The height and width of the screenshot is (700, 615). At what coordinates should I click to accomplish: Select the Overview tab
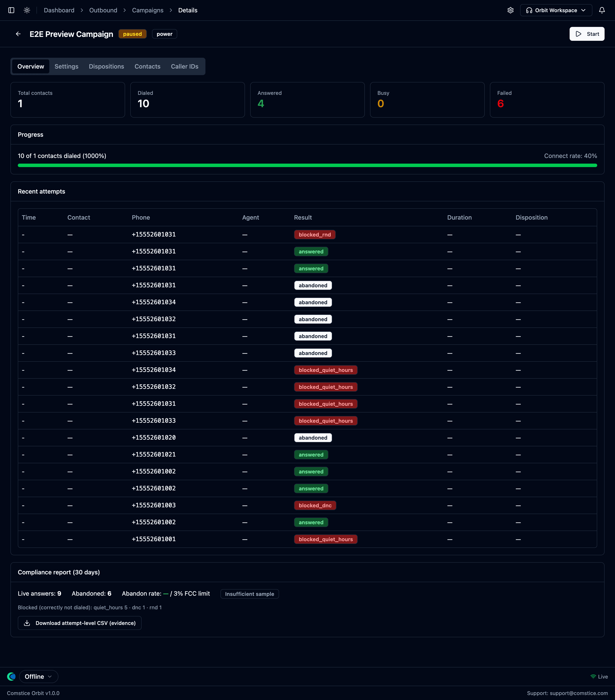pyautogui.click(x=31, y=66)
